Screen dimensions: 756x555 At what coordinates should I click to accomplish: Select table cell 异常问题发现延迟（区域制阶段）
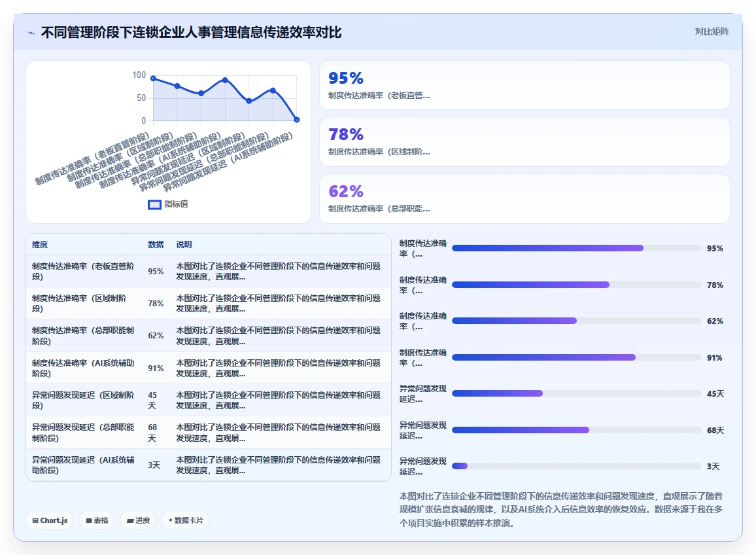tap(84, 400)
